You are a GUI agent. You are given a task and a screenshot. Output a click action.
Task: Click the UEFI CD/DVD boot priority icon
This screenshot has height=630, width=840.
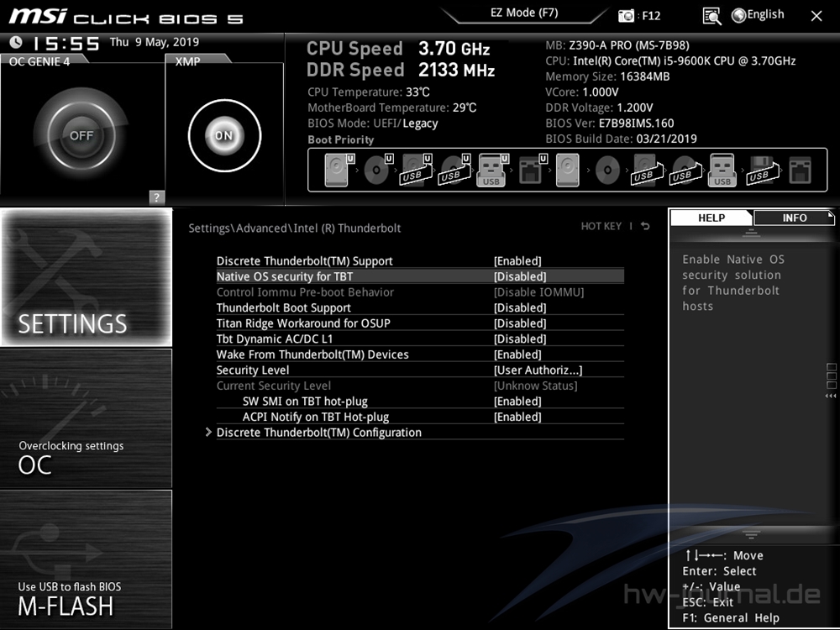pos(378,171)
